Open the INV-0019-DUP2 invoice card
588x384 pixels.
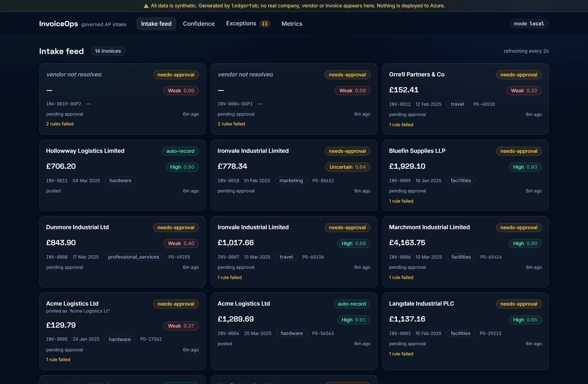122,99
